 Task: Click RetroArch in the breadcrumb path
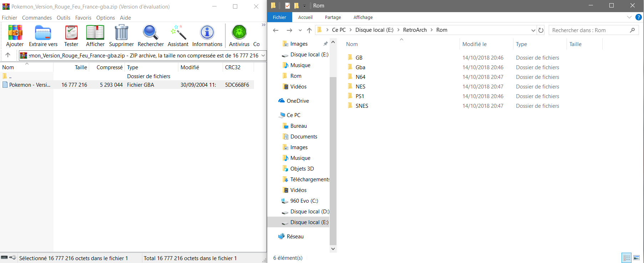415,30
